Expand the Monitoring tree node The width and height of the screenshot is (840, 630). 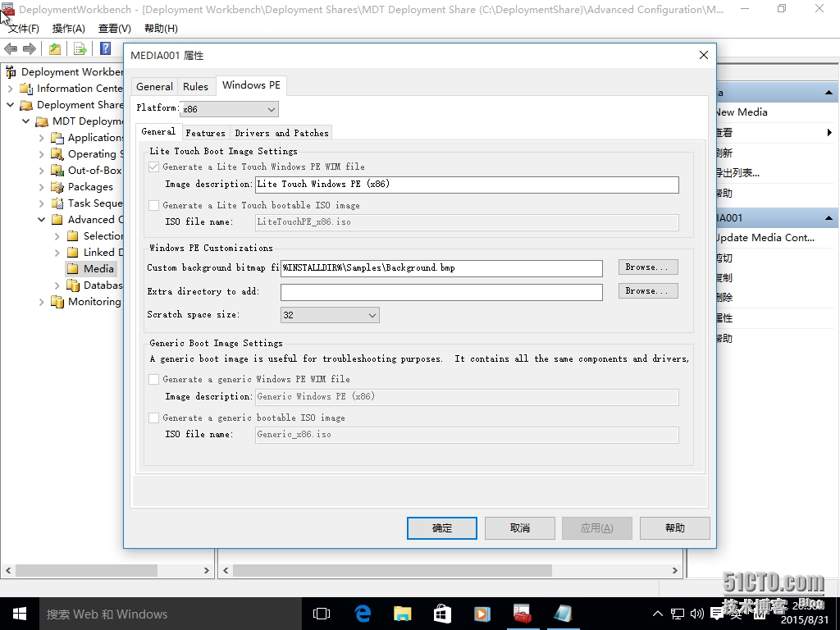(41, 302)
